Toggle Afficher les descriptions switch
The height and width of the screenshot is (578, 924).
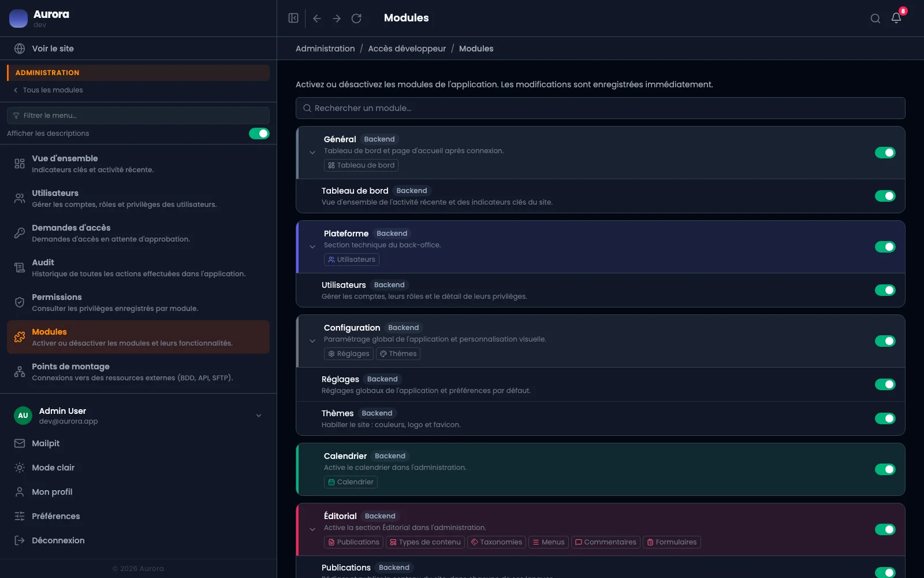[x=259, y=134]
